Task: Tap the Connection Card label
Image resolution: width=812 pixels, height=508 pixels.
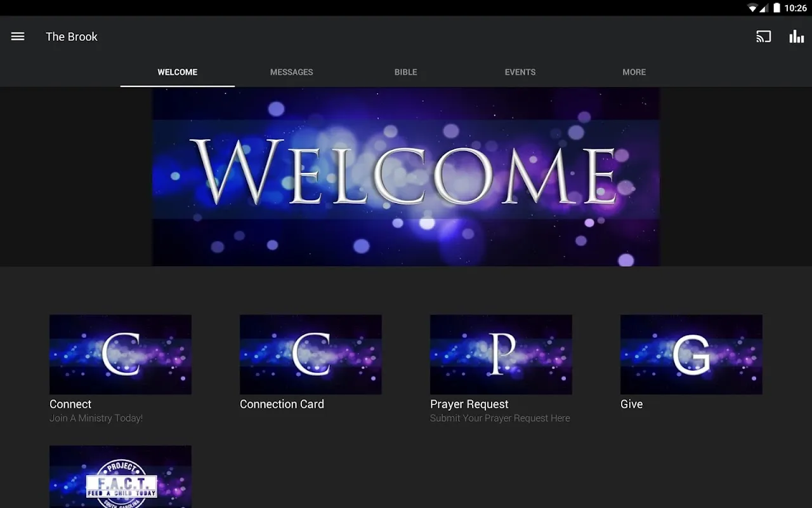Action: [x=282, y=404]
